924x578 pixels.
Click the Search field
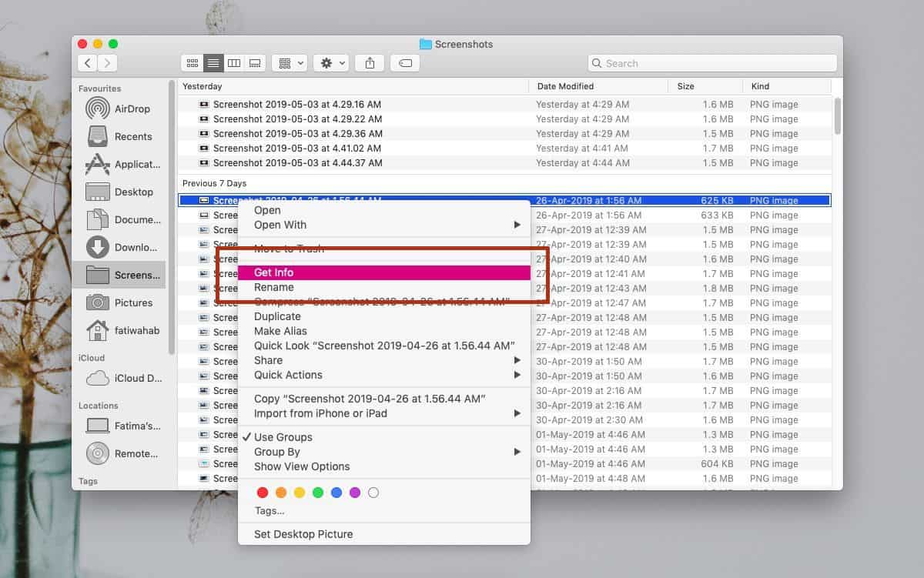coord(712,63)
